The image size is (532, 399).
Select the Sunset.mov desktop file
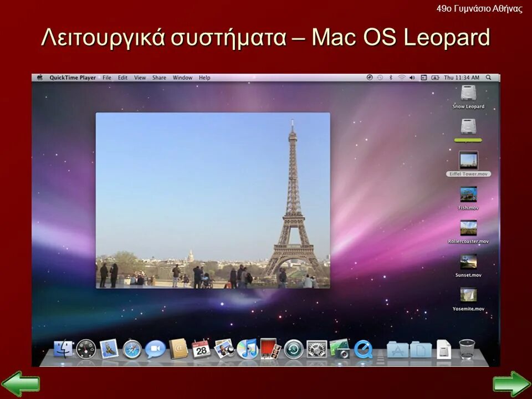click(468, 265)
